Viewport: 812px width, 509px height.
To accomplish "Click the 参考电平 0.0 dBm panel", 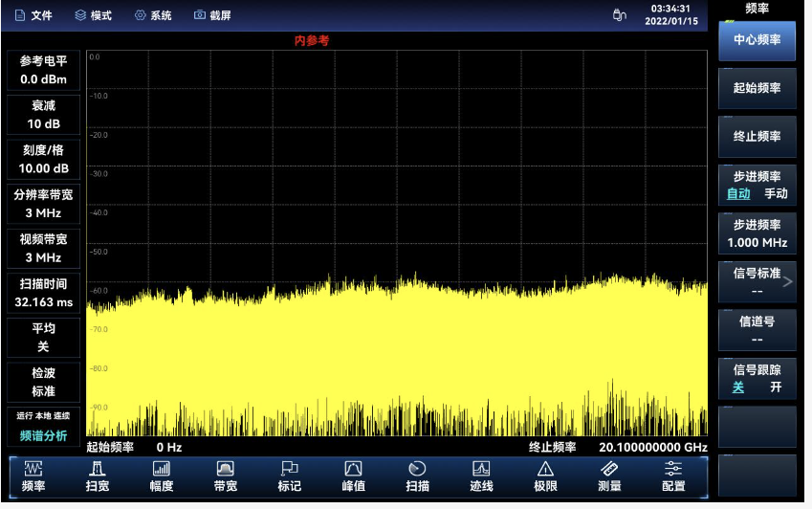I will (43, 70).
